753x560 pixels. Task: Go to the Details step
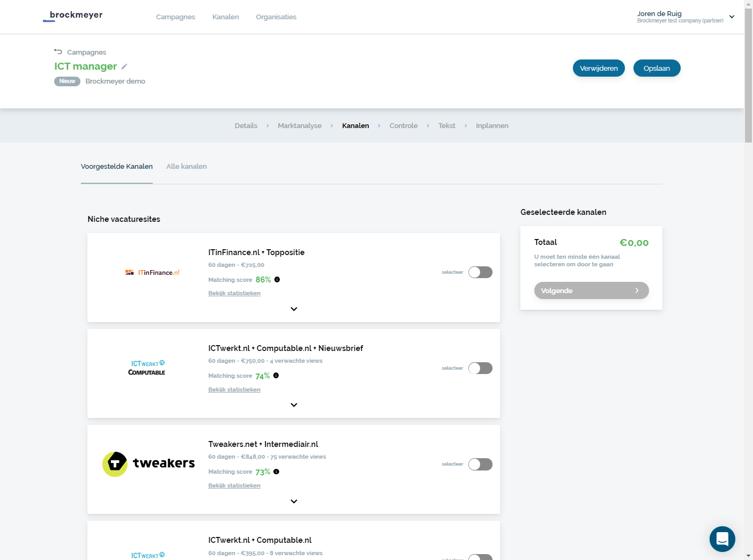click(x=246, y=125)
